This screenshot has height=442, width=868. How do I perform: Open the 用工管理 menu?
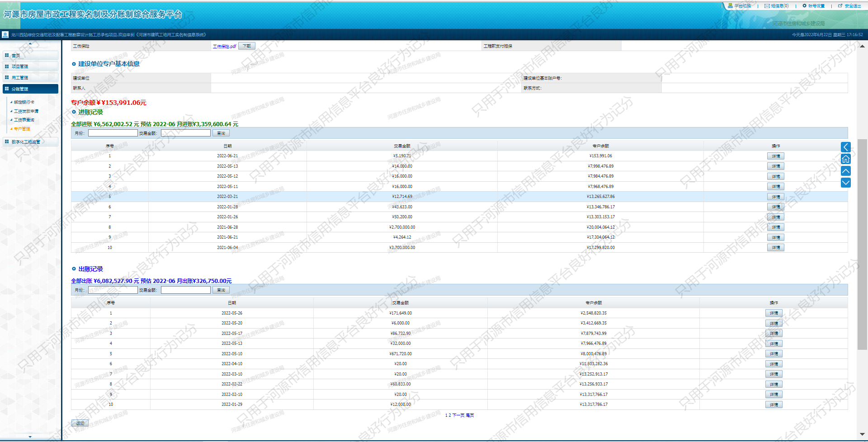[30, 78]
